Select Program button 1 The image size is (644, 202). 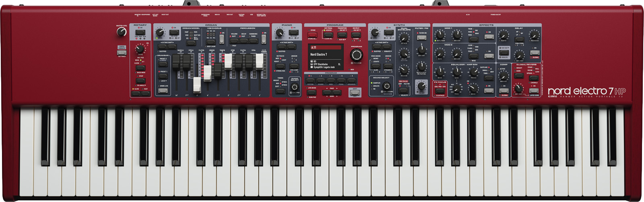[311, 80]
